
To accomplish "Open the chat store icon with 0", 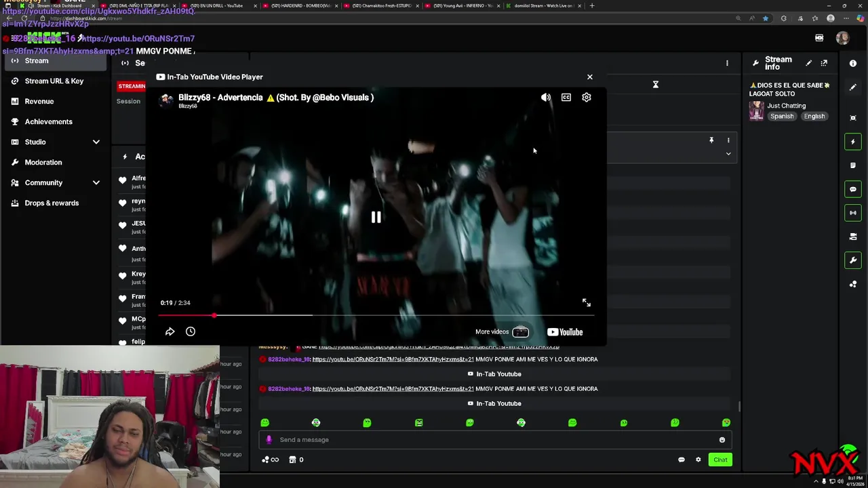I will point(296,460).
